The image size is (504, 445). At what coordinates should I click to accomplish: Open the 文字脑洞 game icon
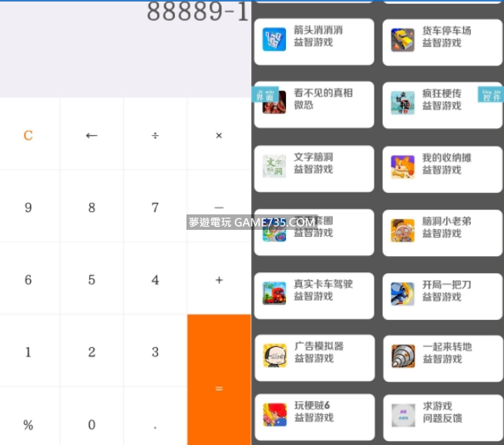pos(274,166)
